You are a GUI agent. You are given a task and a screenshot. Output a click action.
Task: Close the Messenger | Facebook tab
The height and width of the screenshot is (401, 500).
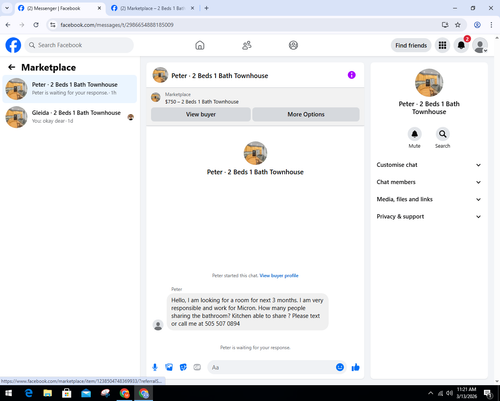click(x=99, y=8)
